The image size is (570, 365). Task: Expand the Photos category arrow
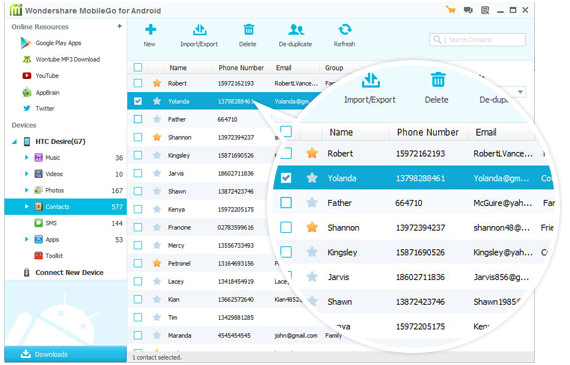pos(26,190)
